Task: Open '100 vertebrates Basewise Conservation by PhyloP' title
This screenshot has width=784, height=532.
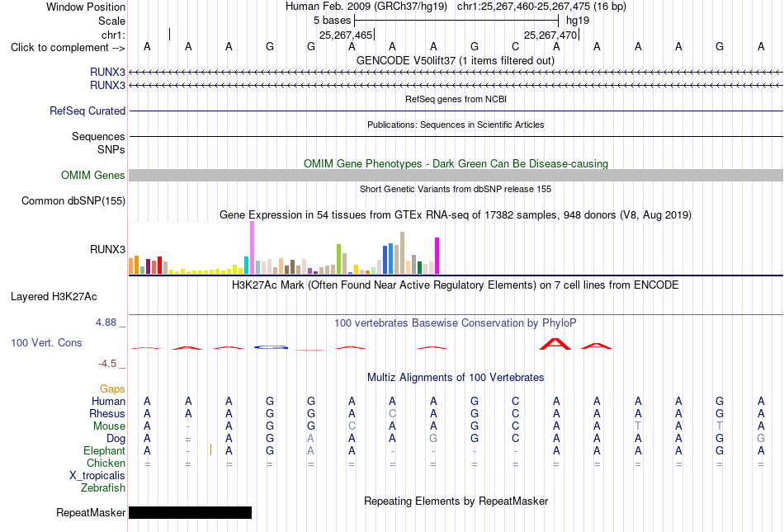Action: [x=456, y=323]
